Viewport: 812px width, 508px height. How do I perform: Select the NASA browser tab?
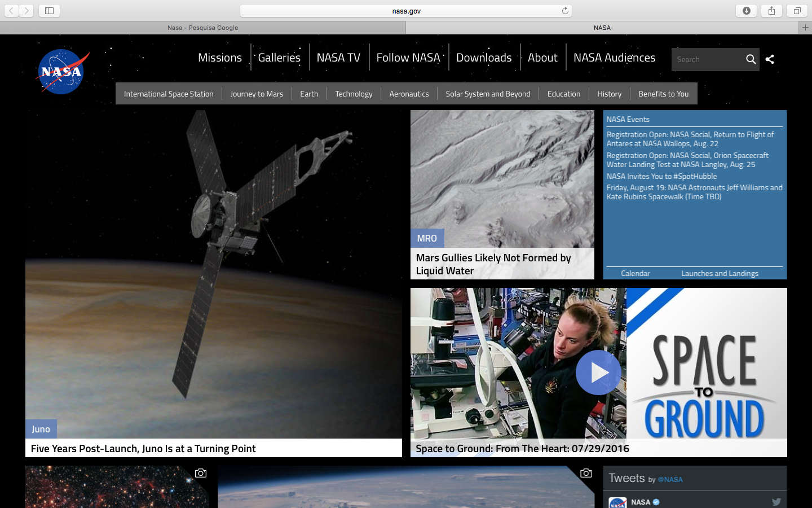pos(602,28)
